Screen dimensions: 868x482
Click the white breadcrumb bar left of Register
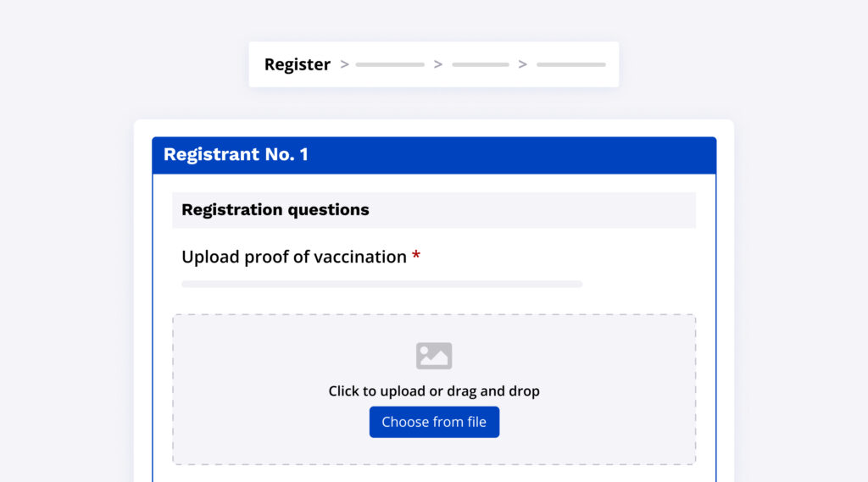256,64
